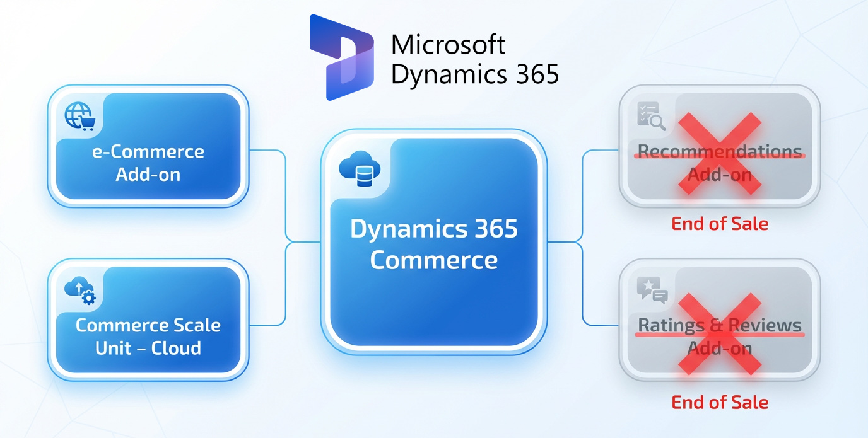Click the connector line leaving Commerce Scale Unit
The image size is (868, 438).
pos(268,325)
